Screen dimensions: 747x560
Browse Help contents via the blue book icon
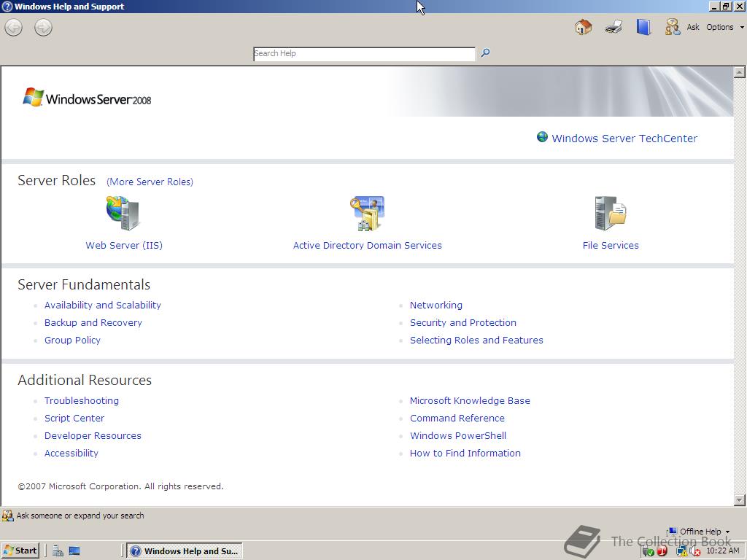643,27
